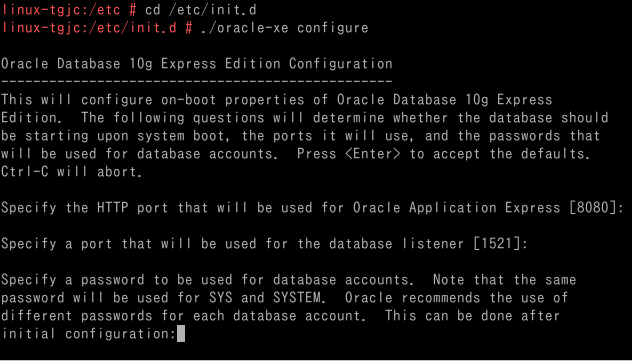Click the 'This will configure on-boot properties' line

(276, 100)
